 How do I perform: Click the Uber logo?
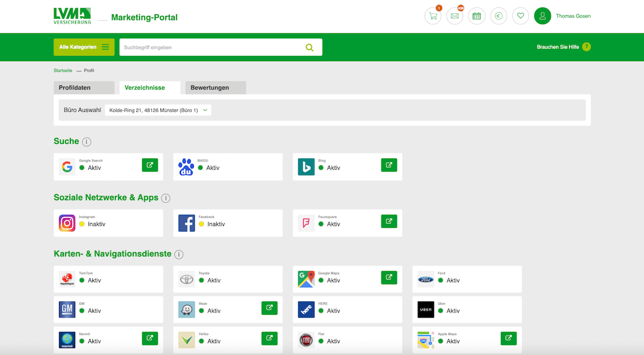click(426, 310)
